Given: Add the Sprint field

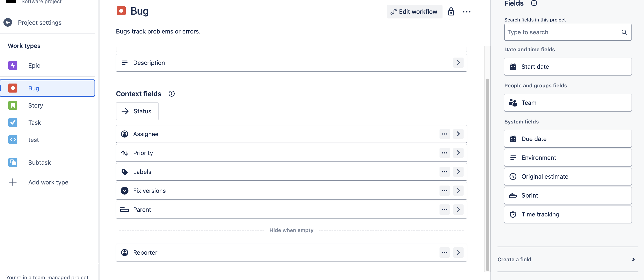Looking at the screenshot, I should (x=568, y=195).
